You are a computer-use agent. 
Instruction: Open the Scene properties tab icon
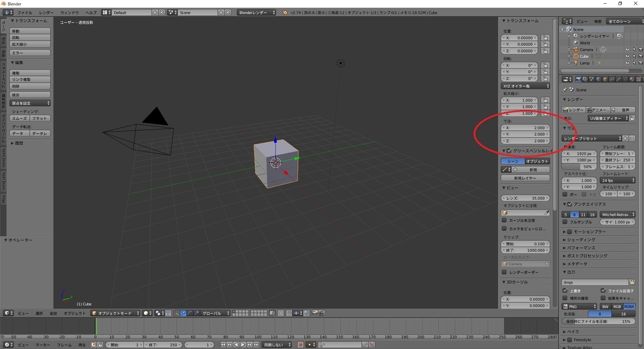[591, 79]
